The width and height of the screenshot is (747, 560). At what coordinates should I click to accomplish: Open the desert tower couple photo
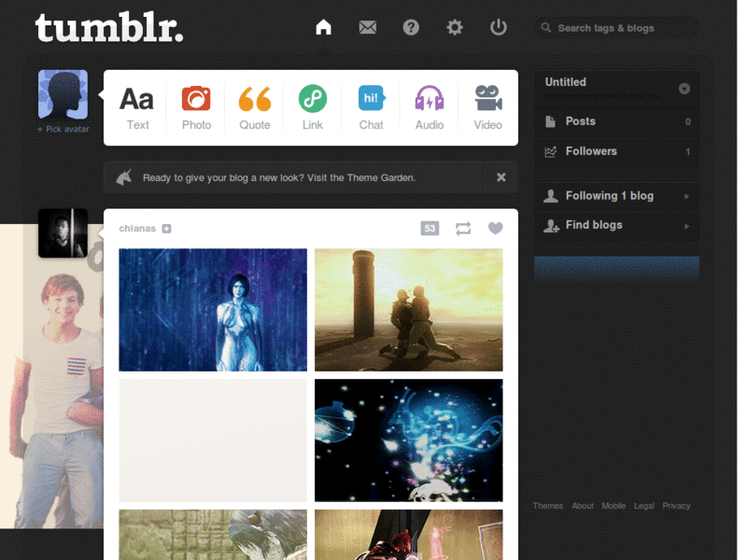click(x=409, y=310)
